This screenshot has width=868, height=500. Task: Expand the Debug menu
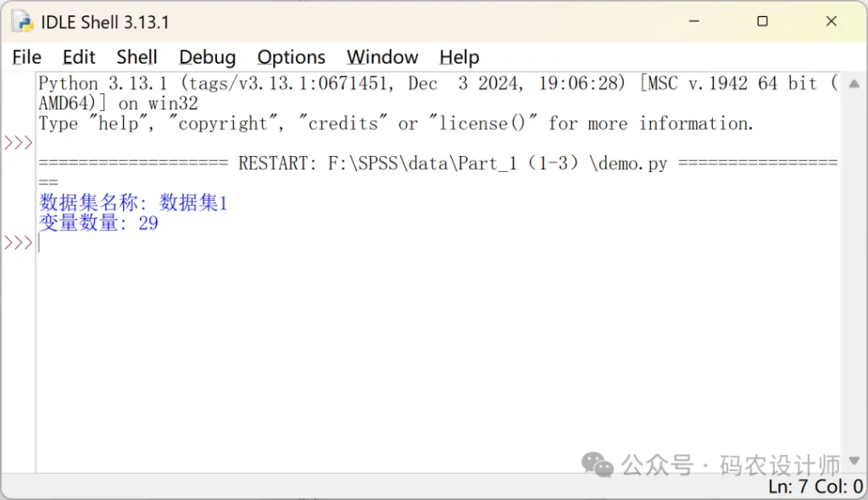tap(207, 58)
